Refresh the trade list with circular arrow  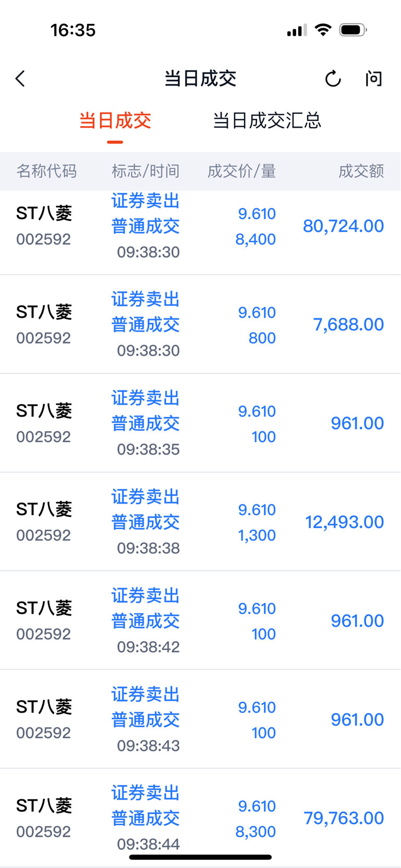pos(333,79)
